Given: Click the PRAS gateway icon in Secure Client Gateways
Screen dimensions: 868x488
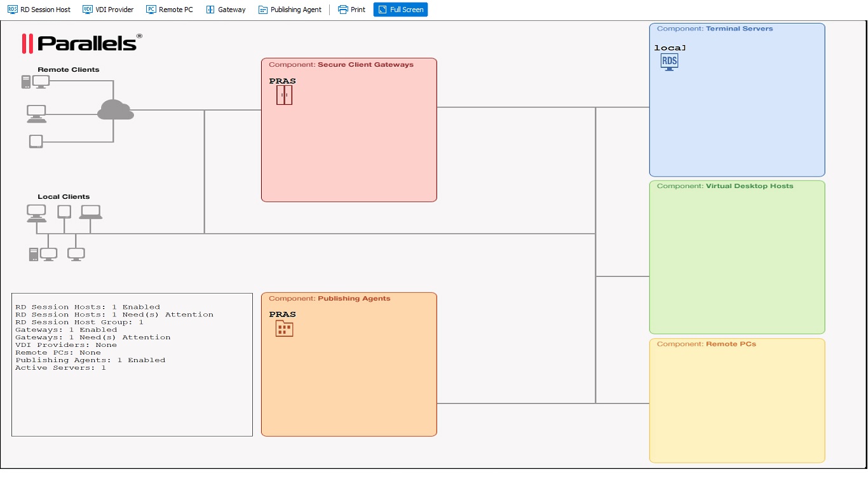Looking at the screenshot, I should (x=283, y=95).
